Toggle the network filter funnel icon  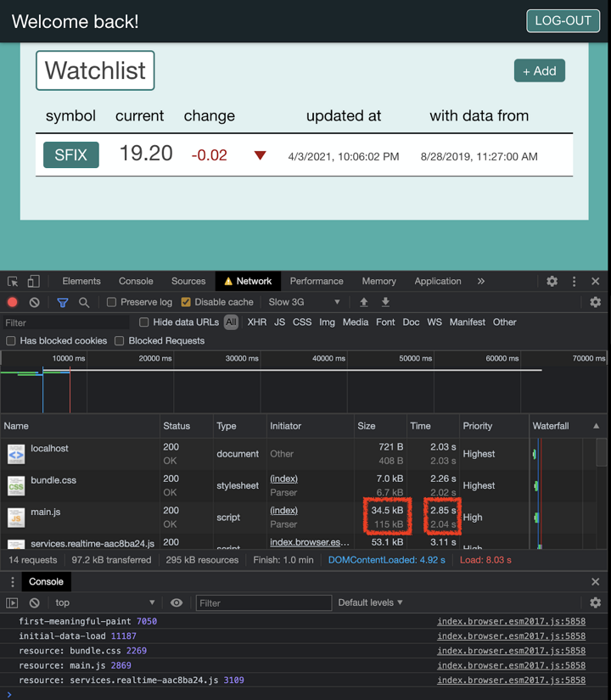pos(63,302)
